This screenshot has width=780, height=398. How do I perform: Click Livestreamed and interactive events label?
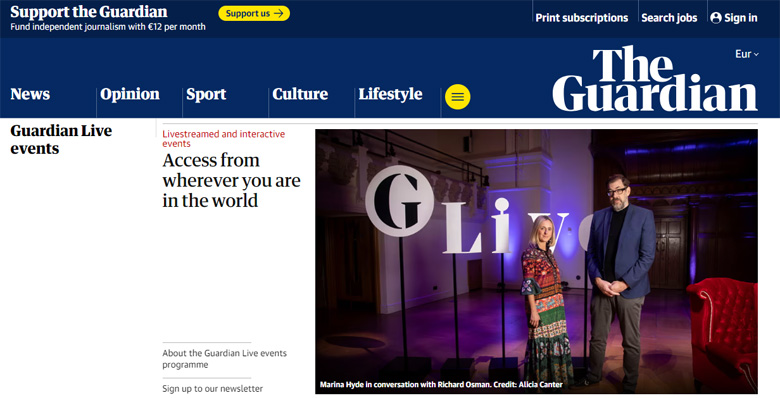[x=223, y=139]
